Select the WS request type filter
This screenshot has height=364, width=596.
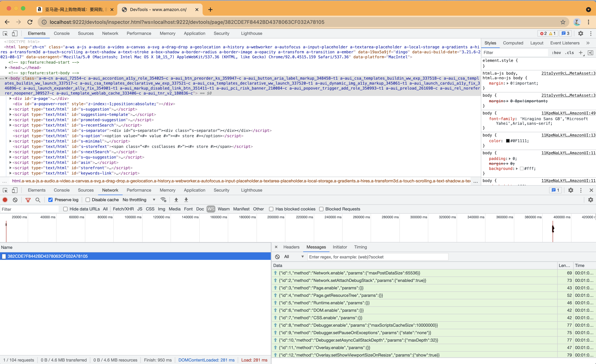pyautogui.click(x=211, y=209)
